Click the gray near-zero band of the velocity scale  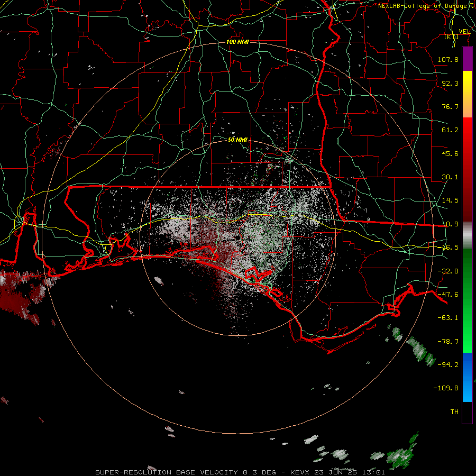pyautogui.click(x=467, y=235)
